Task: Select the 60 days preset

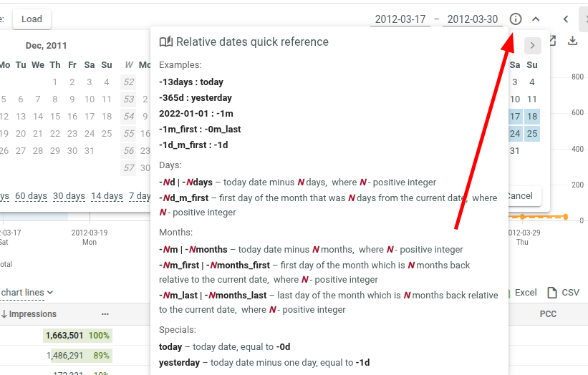Action: [31, 196]
